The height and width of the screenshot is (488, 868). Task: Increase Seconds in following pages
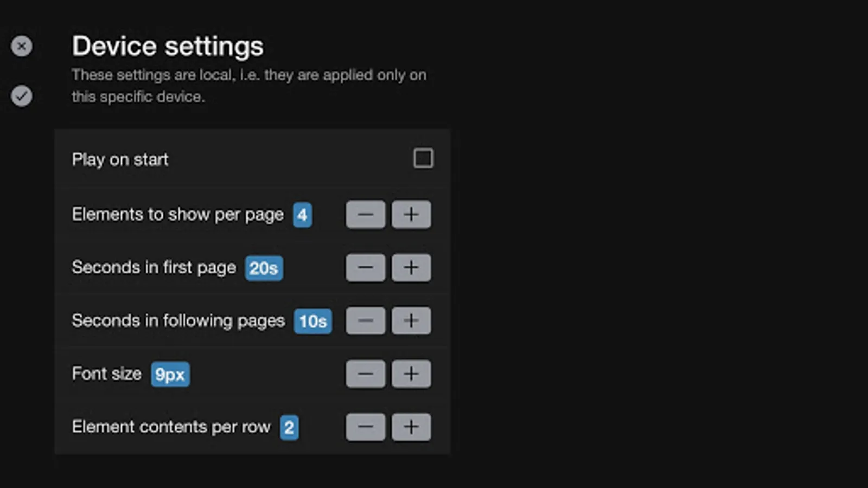pyautogui.click(x=411, y=320)
